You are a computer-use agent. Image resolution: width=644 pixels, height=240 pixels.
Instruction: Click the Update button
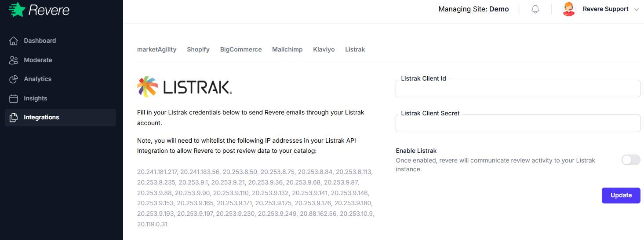pyautogui.click(x=621, y=195)
